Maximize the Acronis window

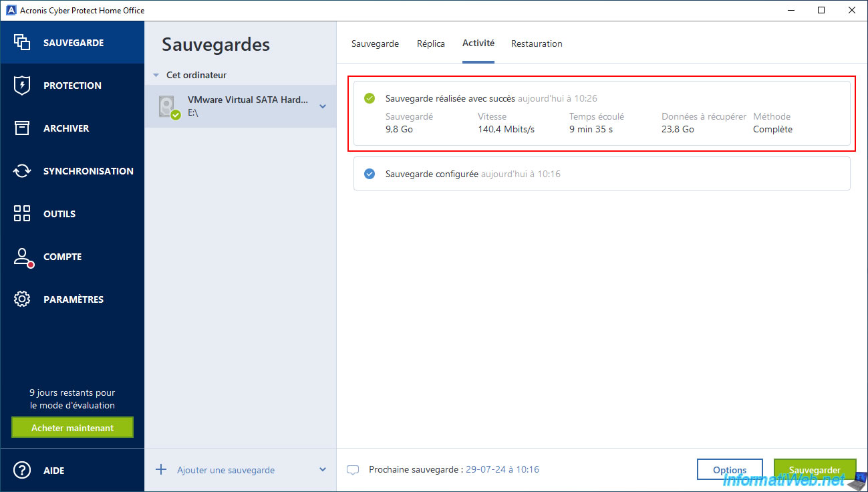[821, 10]
